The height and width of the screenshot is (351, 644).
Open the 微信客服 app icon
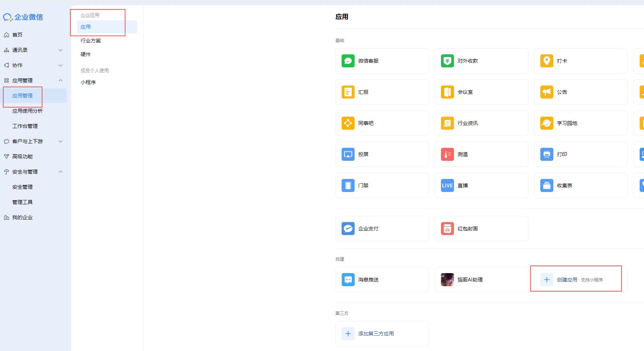[x=348, y=61]
